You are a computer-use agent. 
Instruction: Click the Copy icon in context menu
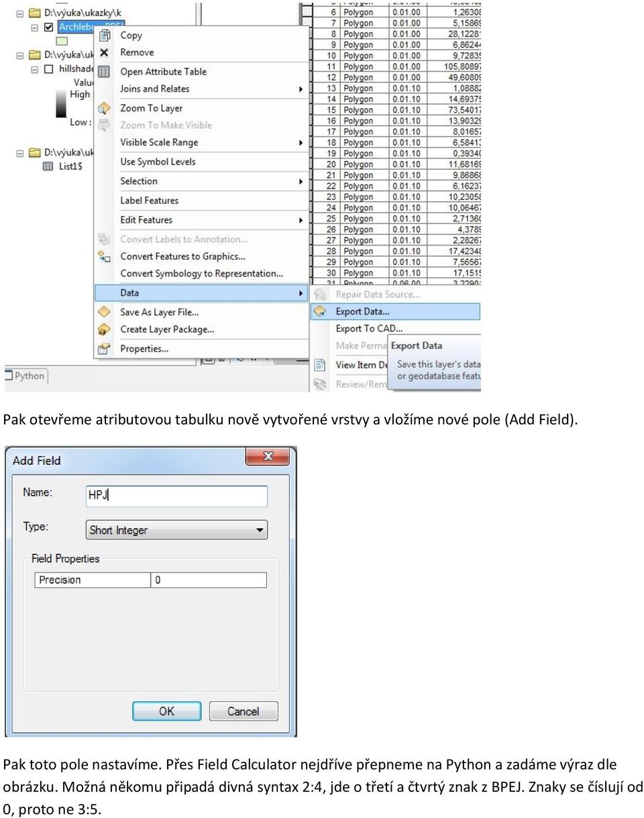point(105,35)
